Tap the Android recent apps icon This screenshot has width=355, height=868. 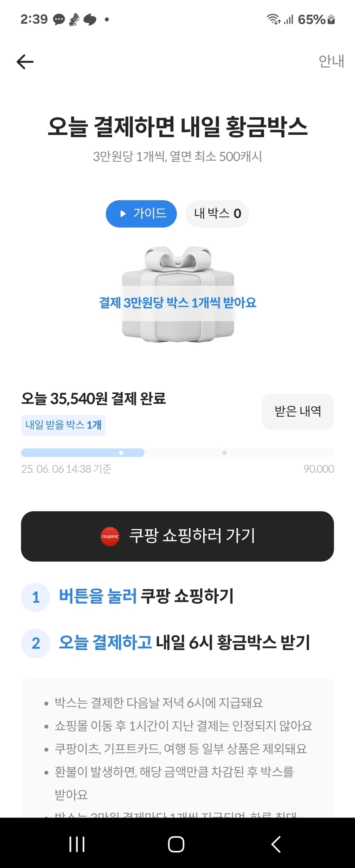click(x=77, y=844)
